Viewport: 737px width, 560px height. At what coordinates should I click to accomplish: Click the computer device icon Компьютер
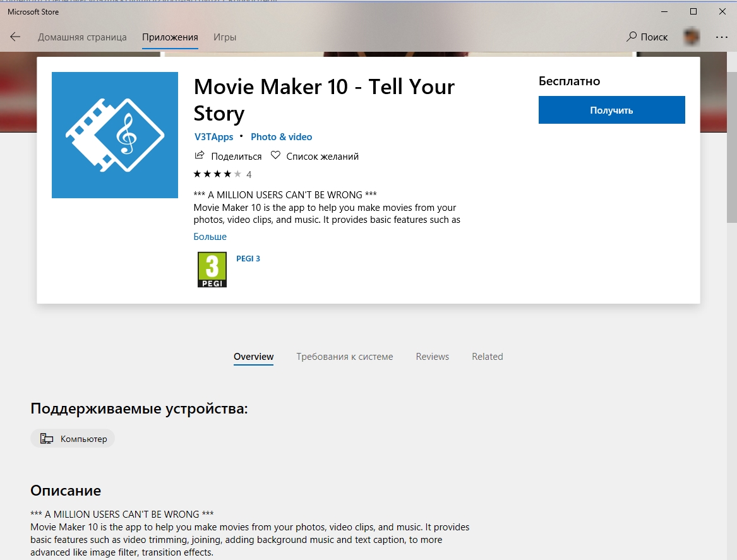tap(47, 439)
